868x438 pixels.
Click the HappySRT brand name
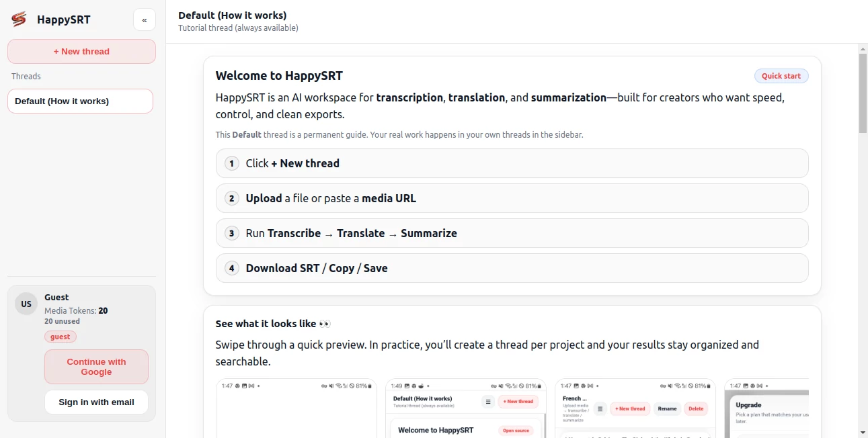63,19
